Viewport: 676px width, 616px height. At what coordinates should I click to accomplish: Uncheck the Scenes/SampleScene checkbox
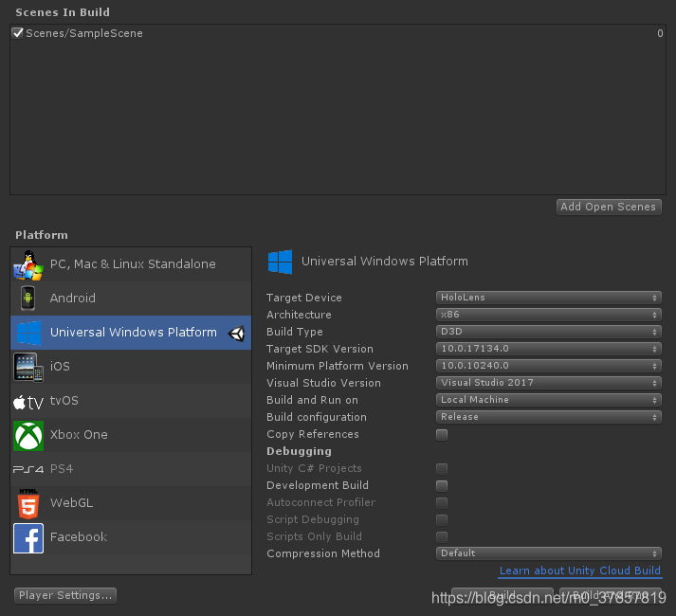coord(17,33)
